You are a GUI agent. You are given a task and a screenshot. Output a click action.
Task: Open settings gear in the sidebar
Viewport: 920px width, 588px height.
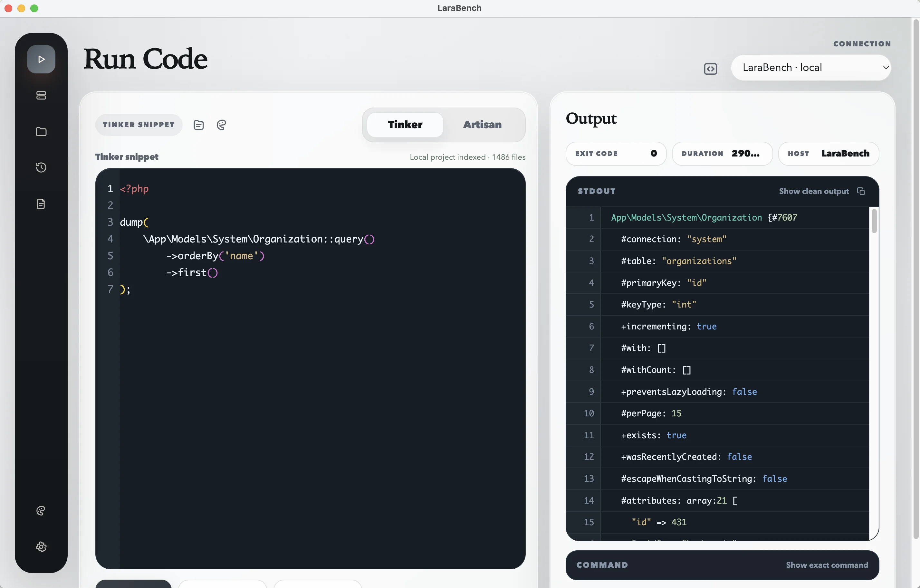tap(41, 546)
